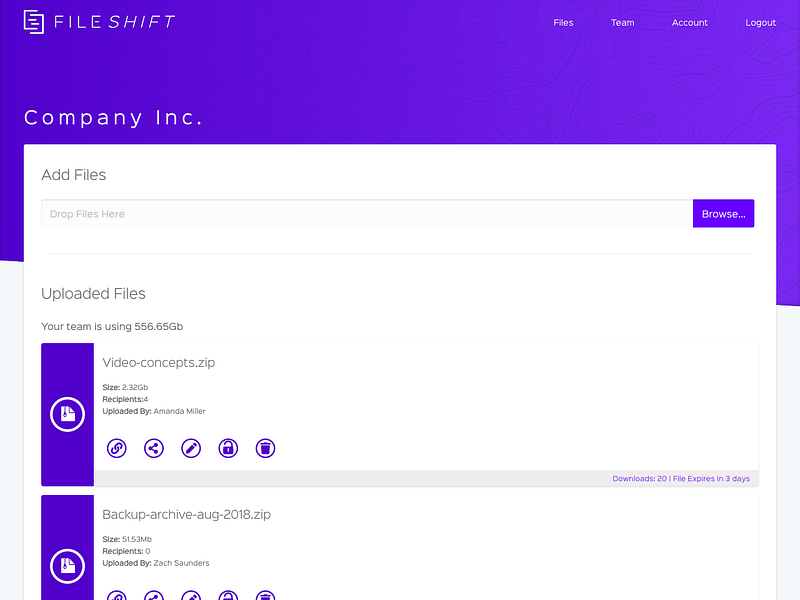
Task: Edit Backup-archive-aug-2018.zip with pencil icon
Action: pos(191,595)
